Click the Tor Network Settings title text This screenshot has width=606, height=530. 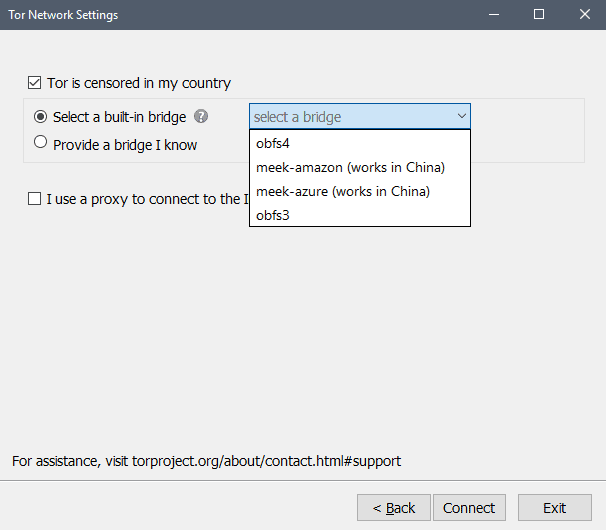(63, 15)
